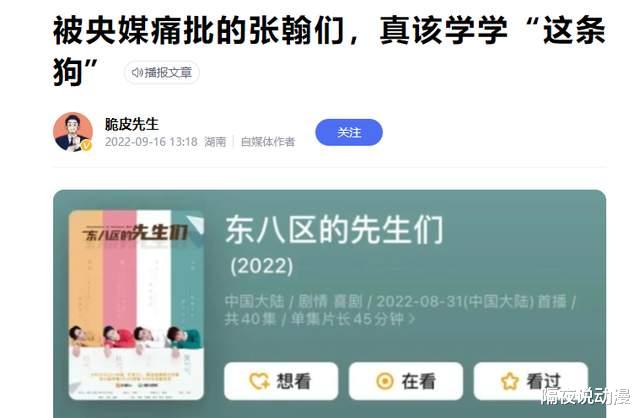This screenshot has height=418, width=640.
Task: Click the article headline text
Action: coord(329,51)
